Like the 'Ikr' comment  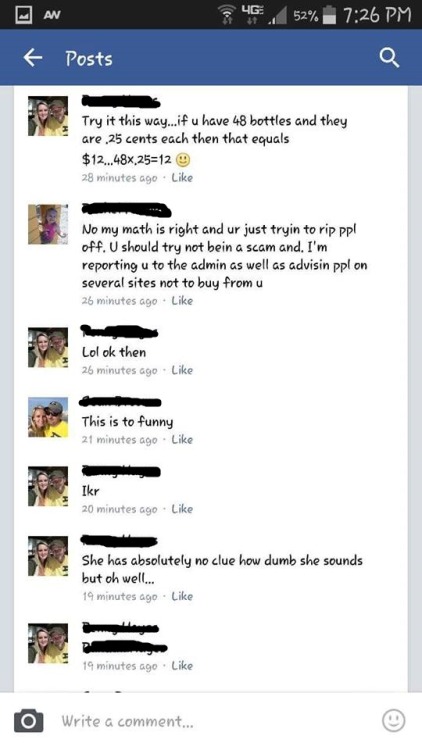click(x=182, y=509)
